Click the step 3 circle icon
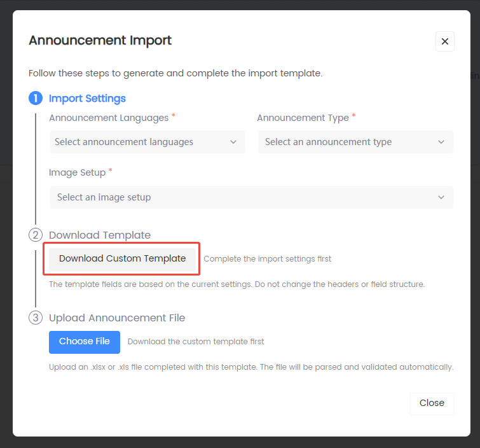Image resolution: width=480 pixels, height=448 pixels. point(36,318)
